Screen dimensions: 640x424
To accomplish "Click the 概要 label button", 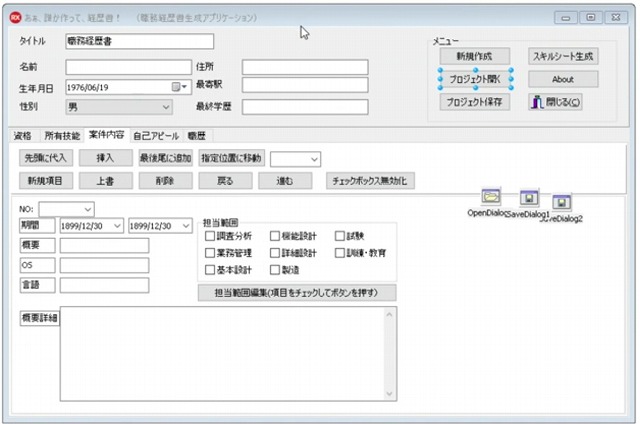I will pos(38,245).
